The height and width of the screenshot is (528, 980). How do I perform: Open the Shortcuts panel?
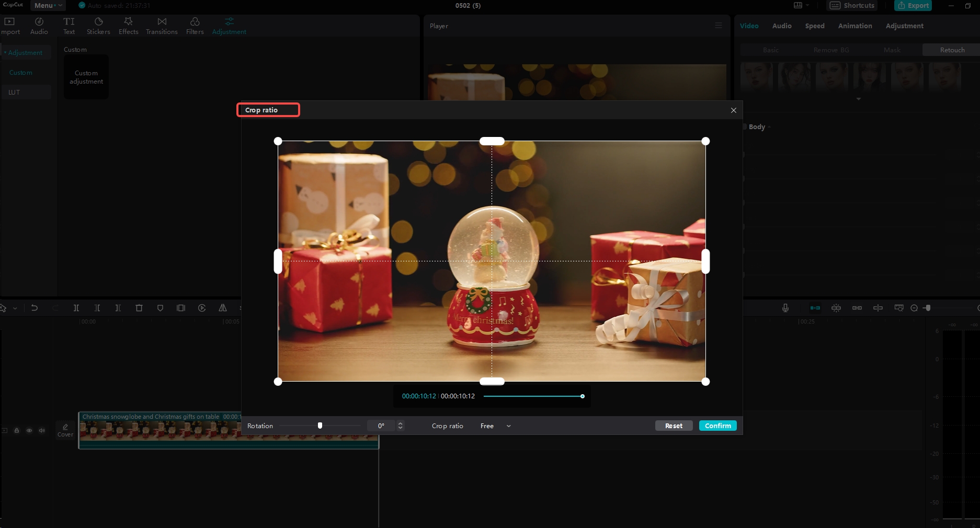click(852, 5)
